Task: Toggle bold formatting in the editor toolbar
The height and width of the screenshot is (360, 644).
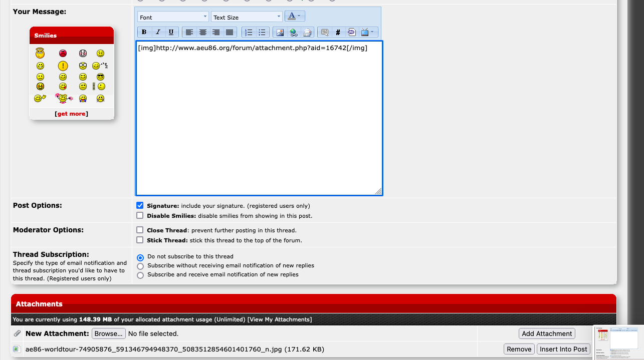Action: (x=144, y=33)
